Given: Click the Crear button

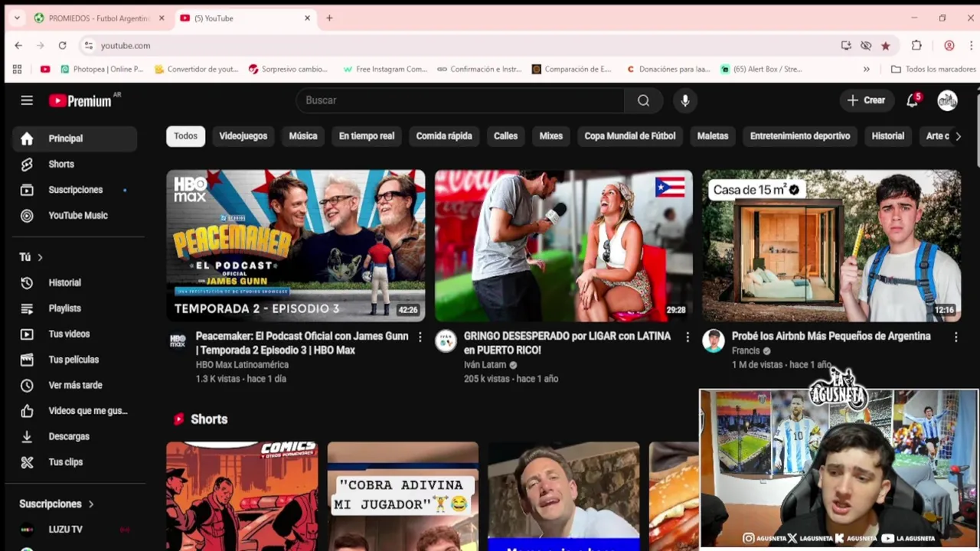Looking at the screenshot, I should pos(866,100).
